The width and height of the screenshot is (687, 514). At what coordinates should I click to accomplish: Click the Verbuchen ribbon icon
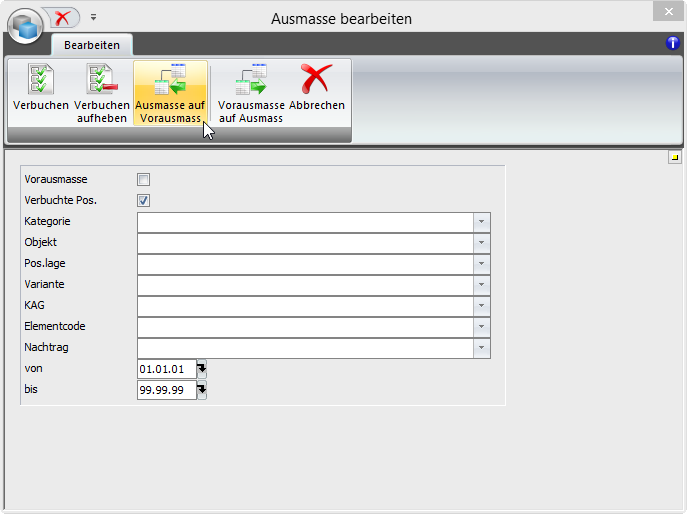[41, 79]
